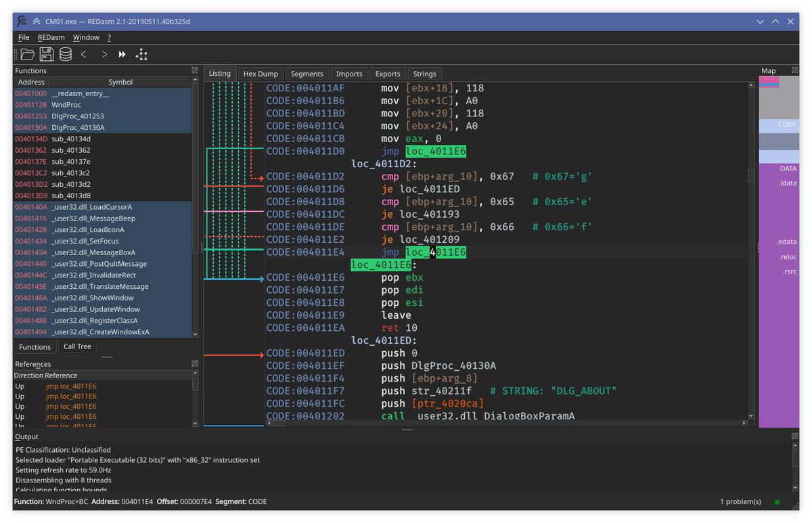Click the REDasm logo in title bar
Viewport: 812px width, 523px height.
pos(22,21)
